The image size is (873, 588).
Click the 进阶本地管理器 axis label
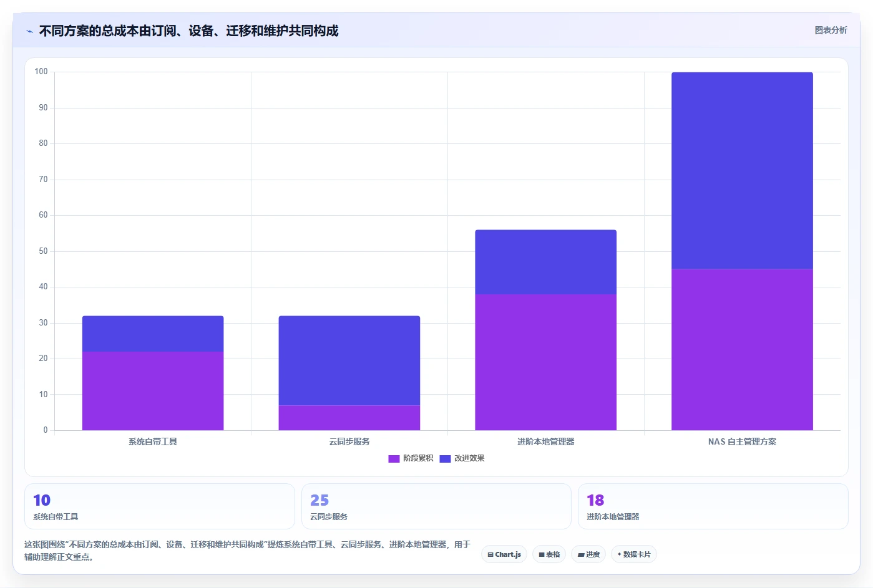[546, 441]
